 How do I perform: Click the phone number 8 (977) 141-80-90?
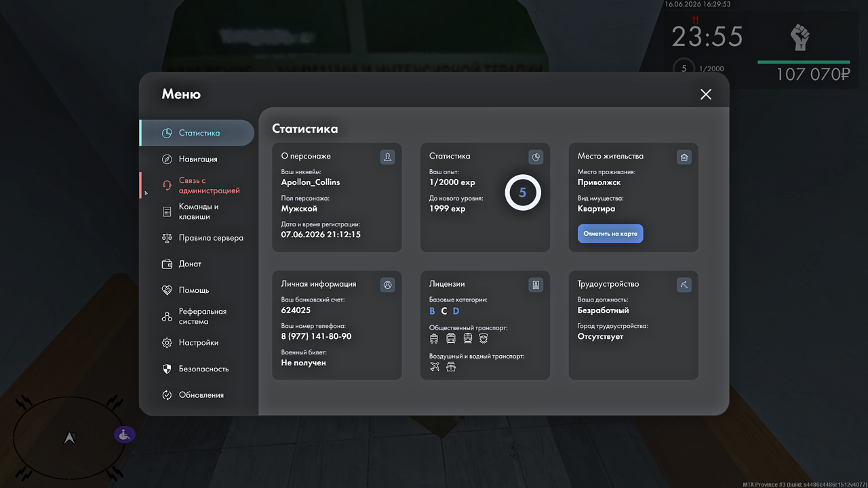pyautogui.click(x=316, y=337)
